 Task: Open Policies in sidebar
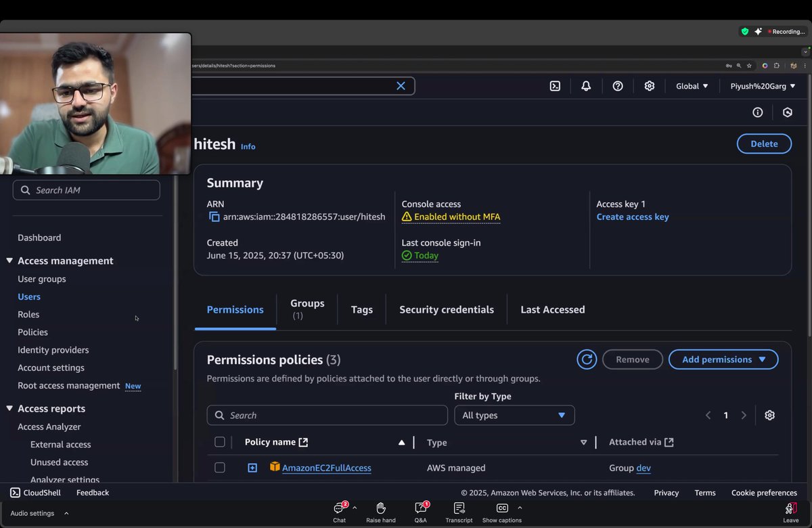[x=32, y=332]
